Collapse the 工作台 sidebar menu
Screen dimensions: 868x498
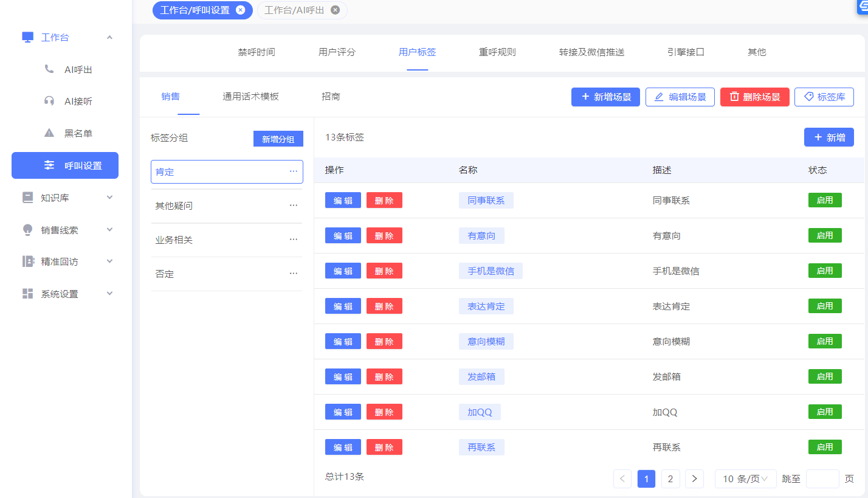click(109, 38)
